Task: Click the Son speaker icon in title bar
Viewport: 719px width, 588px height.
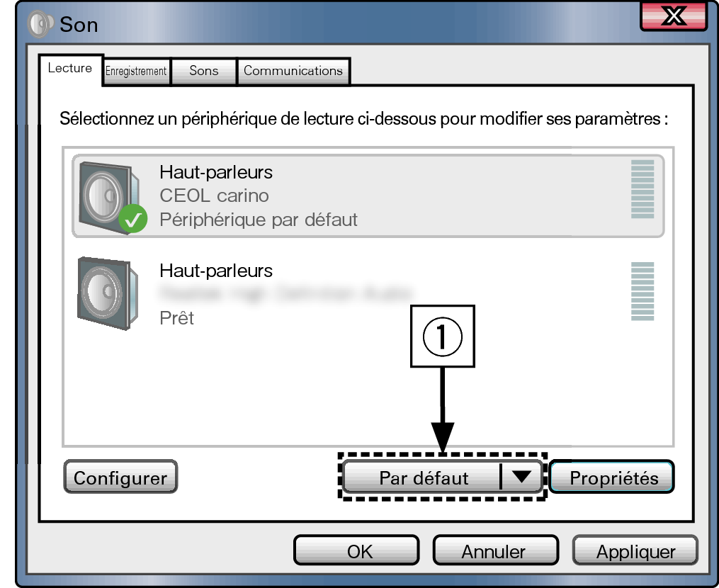Action: pyautogui.click(x=40, y=24)
